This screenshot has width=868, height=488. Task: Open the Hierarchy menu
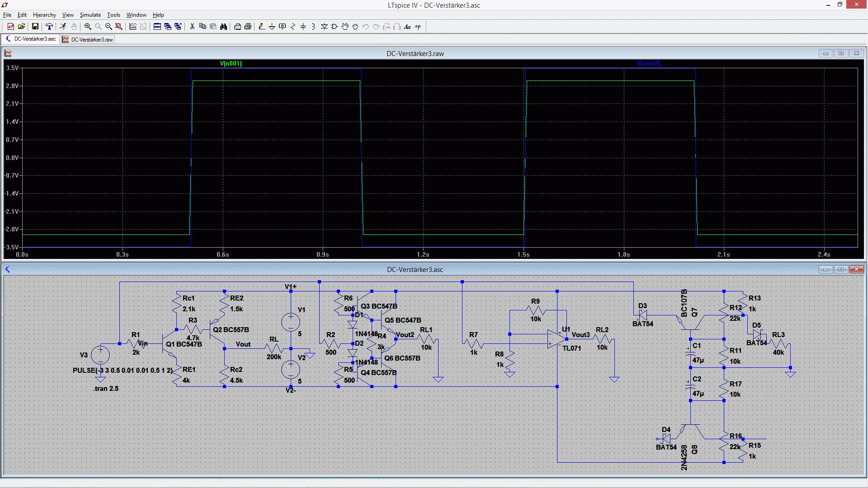44,15
